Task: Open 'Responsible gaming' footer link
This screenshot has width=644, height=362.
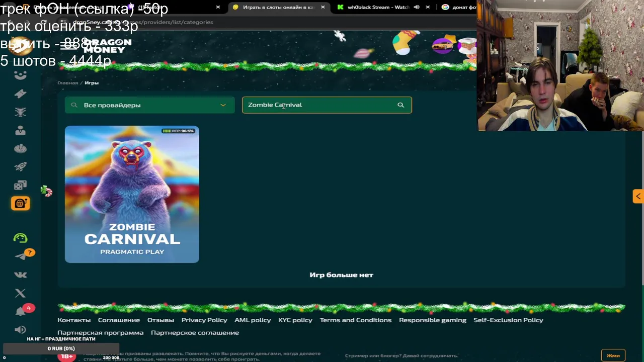Action: click(433, 320)
